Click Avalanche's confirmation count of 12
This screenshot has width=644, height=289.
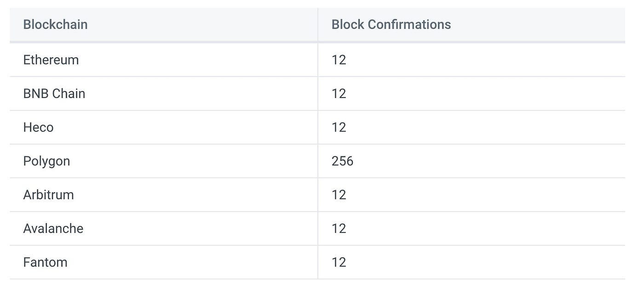(x=339, y=228)
